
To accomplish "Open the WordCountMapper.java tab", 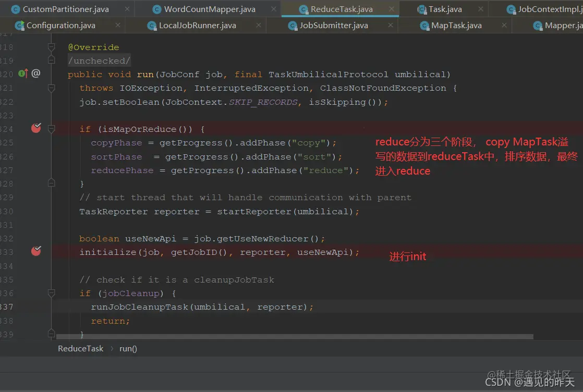I will [x=209, y=9].
